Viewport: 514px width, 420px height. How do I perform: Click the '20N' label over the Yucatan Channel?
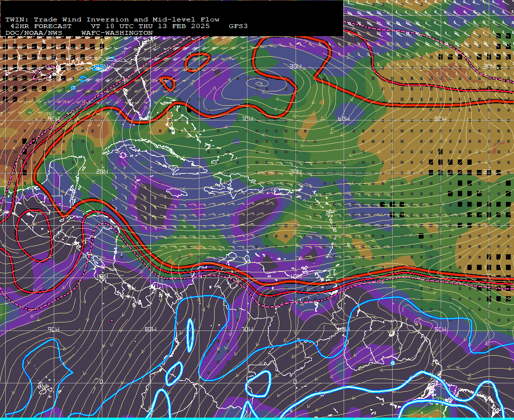102,171
